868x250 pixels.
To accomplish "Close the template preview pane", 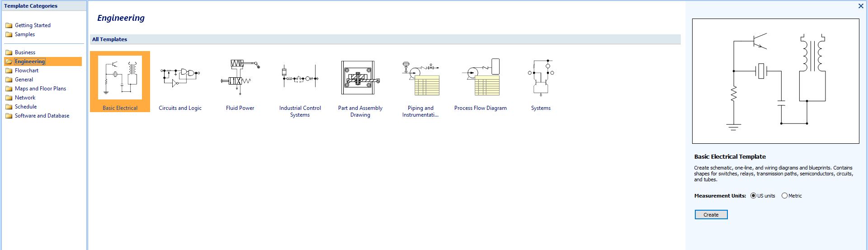I will 861,6.
